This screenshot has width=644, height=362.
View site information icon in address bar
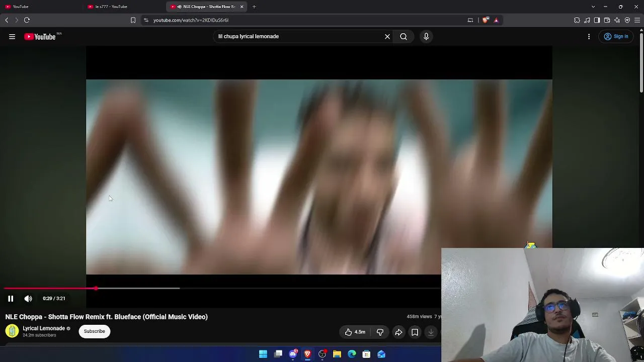(146, 20)
